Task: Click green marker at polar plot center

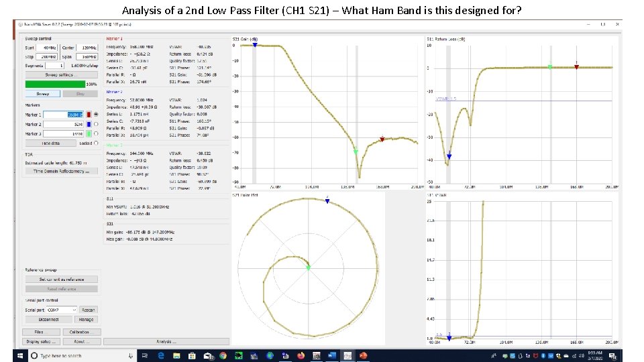Action: (x=309, y=267)
